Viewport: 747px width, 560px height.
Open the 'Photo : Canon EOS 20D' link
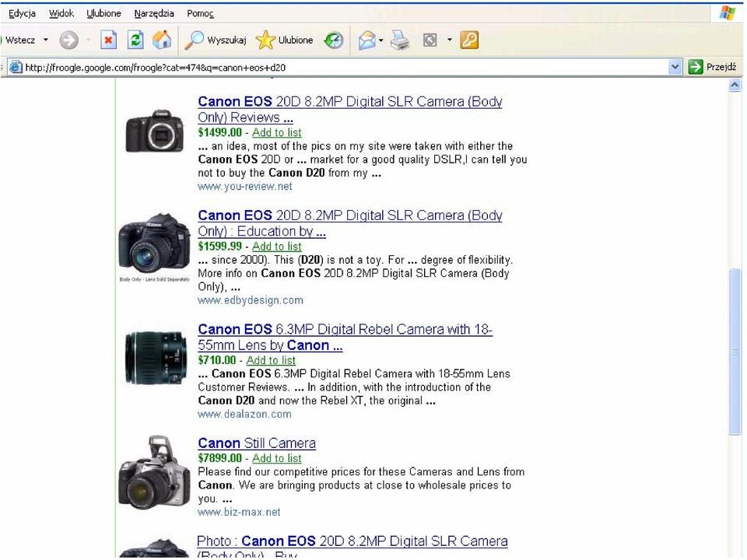click(x=352, y=547)
